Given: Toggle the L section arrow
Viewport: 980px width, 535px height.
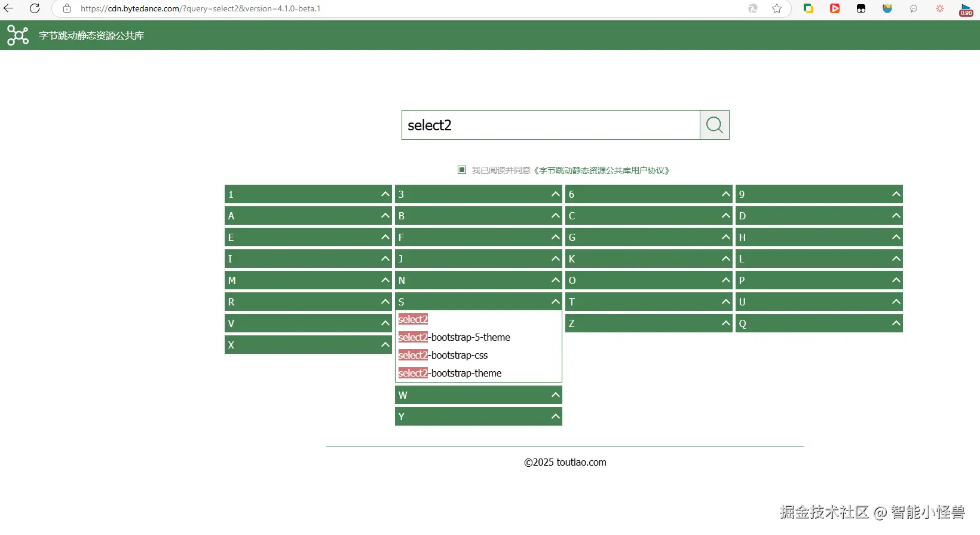Looking at the screenshot, I should [896, 258].
